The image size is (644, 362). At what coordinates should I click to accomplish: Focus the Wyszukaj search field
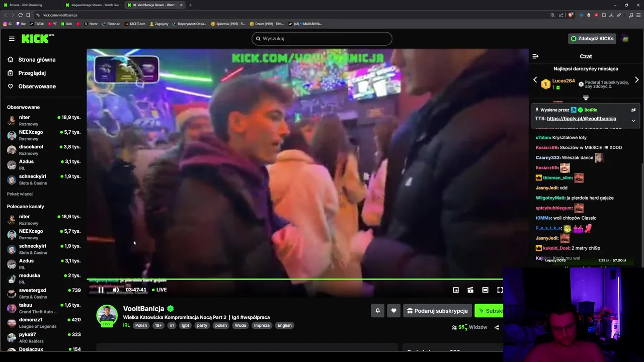coord(322,39)
